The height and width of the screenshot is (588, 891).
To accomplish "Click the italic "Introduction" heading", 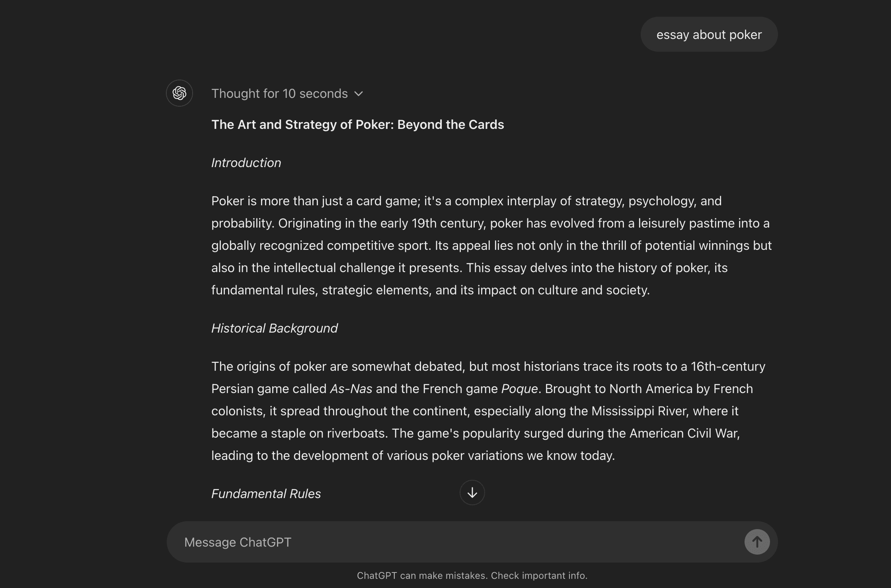I will point(246,163).
